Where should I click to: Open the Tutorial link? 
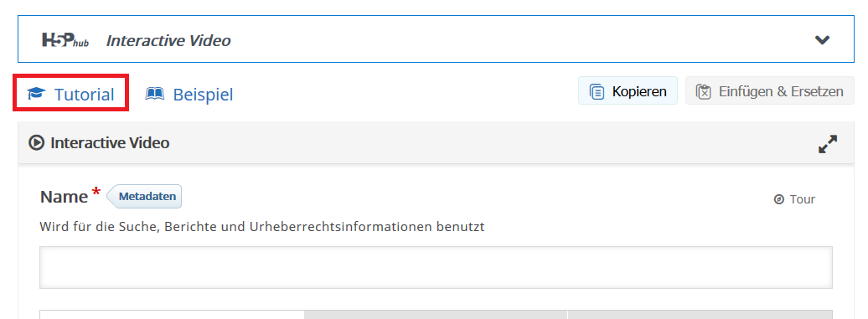[71, 94]
